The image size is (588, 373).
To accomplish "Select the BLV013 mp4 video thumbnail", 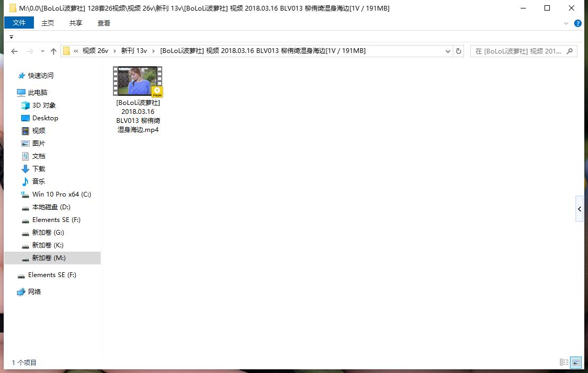I will 138,82.
